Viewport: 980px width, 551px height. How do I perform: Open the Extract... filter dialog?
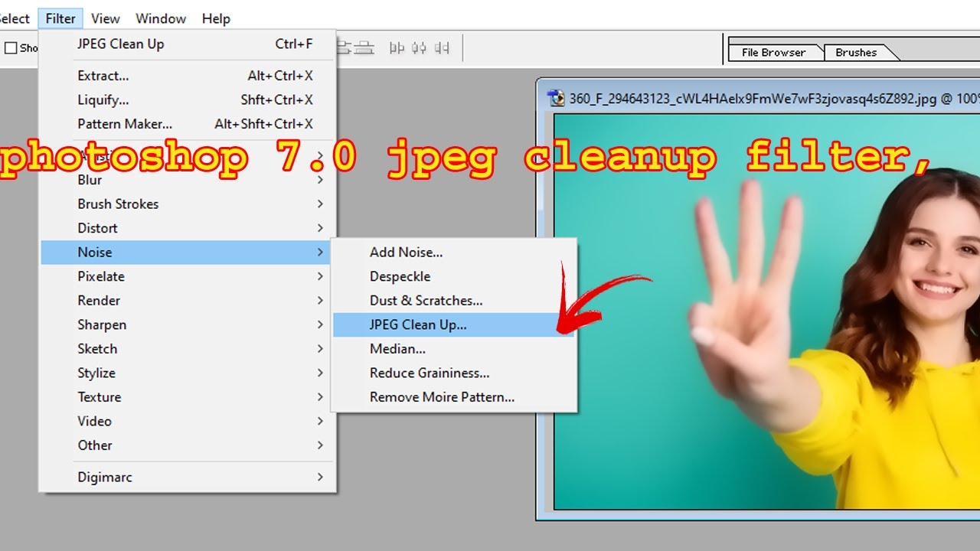[188, 76]
